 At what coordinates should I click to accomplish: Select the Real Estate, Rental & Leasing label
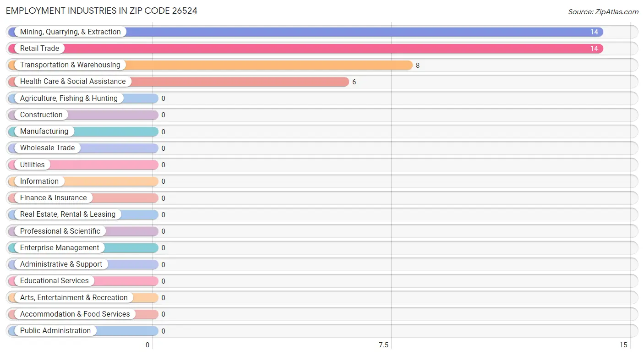click(68, 214)
